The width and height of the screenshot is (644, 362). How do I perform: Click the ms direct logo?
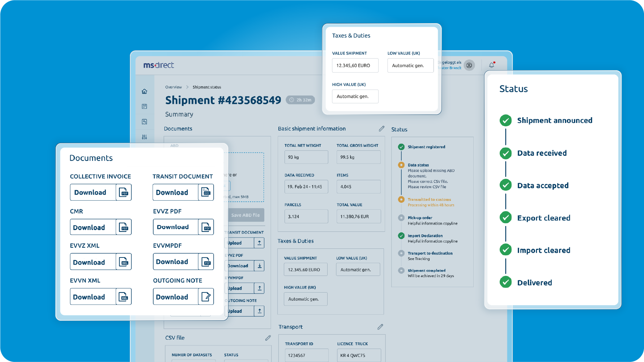pyautogui.click(x=158, y=65)
